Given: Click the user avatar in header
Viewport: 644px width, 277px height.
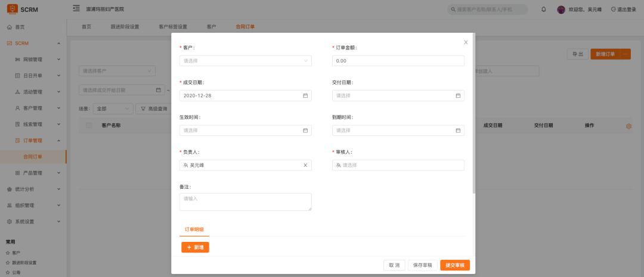Looking at the screenshot, I should pyautogui.click(x=561, y=10).
